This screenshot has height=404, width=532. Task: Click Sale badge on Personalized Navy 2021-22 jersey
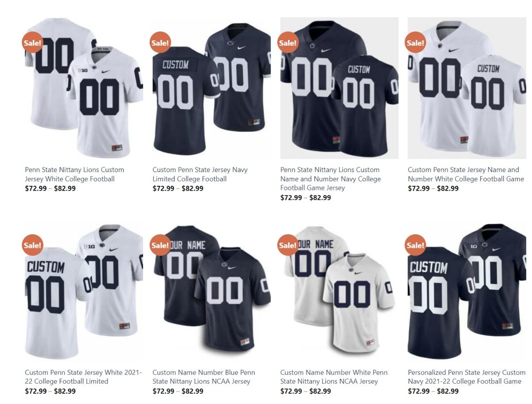(415, 245)
